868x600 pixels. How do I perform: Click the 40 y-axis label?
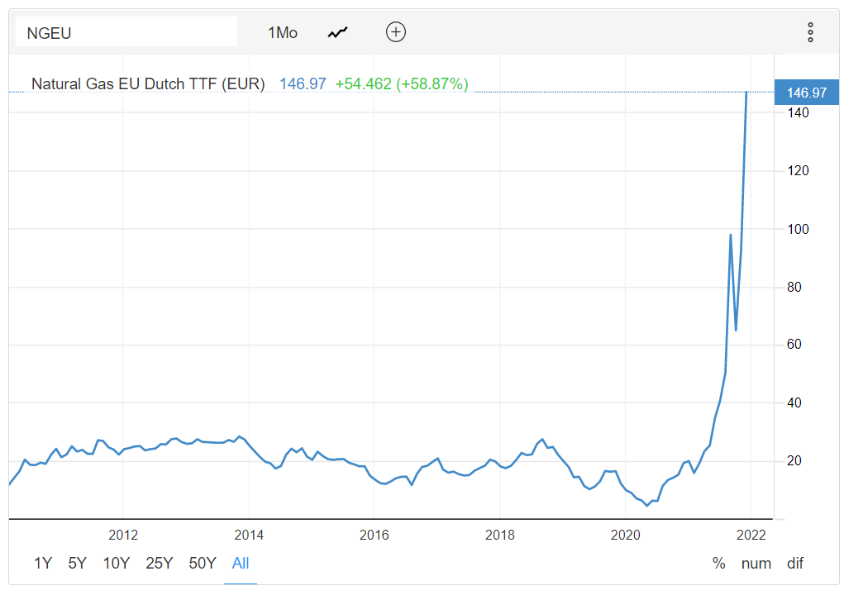pos(794,403)
